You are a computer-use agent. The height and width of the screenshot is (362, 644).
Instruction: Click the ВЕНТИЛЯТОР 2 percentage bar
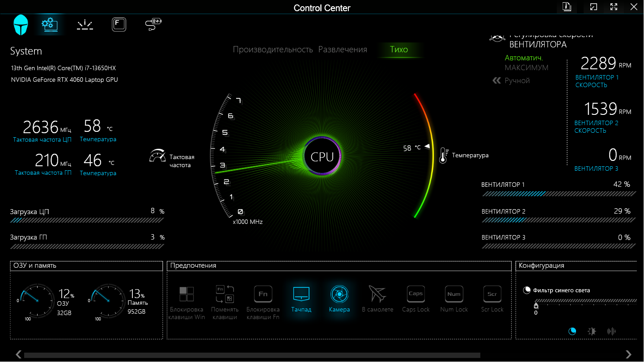coord(559,220)
